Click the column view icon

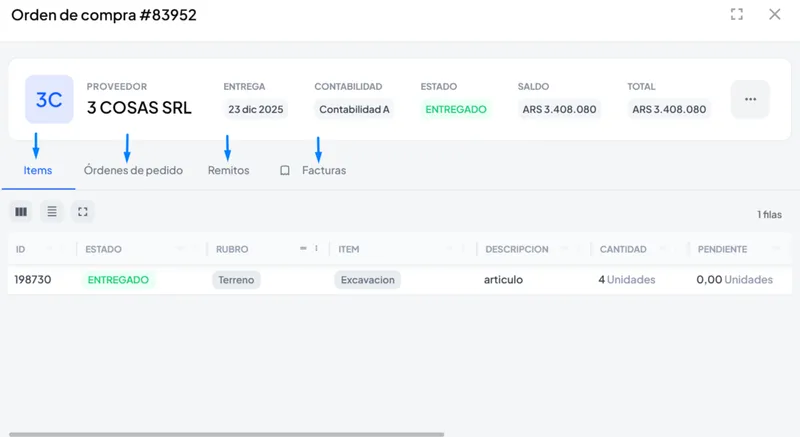(21, 212)
